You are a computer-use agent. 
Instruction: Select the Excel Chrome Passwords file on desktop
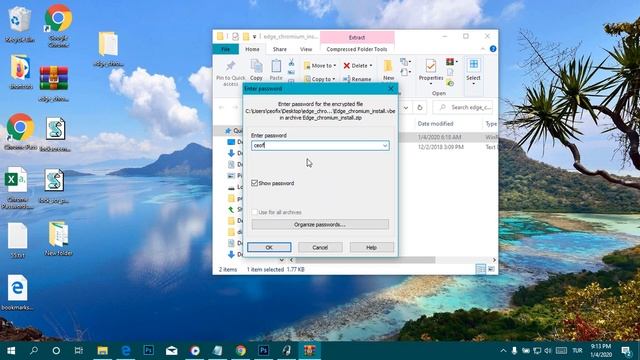tap(16, 188)
